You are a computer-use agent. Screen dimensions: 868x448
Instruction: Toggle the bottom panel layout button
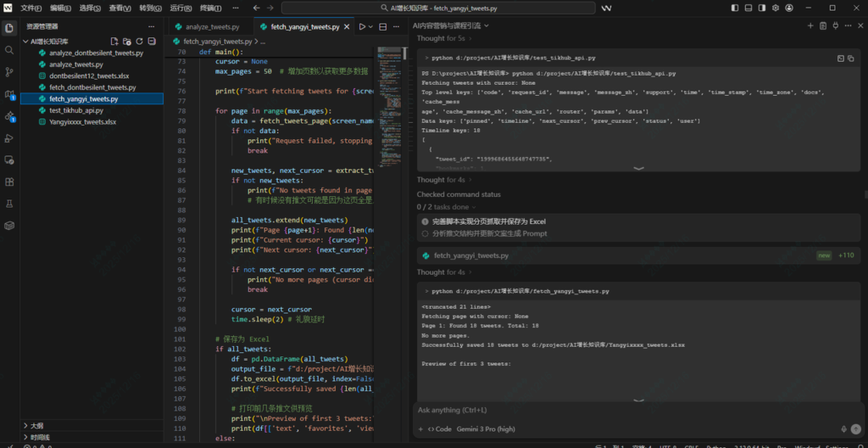[749, 8]
